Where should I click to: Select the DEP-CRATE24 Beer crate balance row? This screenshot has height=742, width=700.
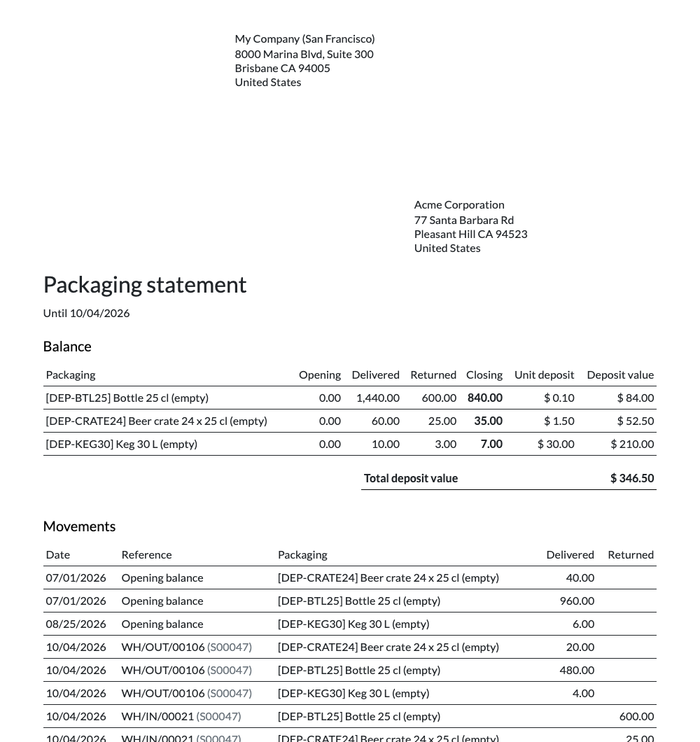[x=350, y=421]
